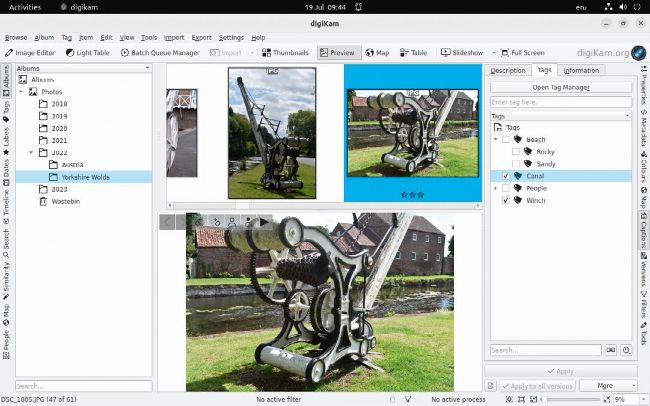Expand the People tag tree node
Image resolution: width=650 pixels, height=406 pixels.
(x=495, y=188)
